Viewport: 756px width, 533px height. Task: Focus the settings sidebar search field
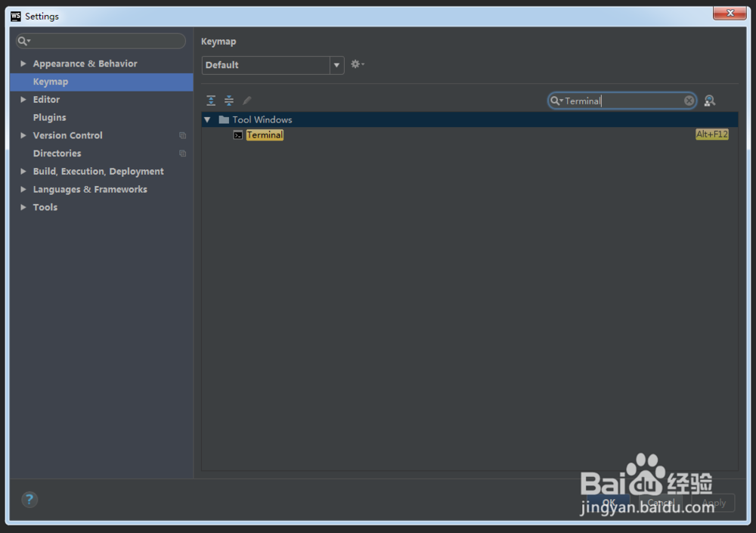pyautogui.click(x=101, y=41)
